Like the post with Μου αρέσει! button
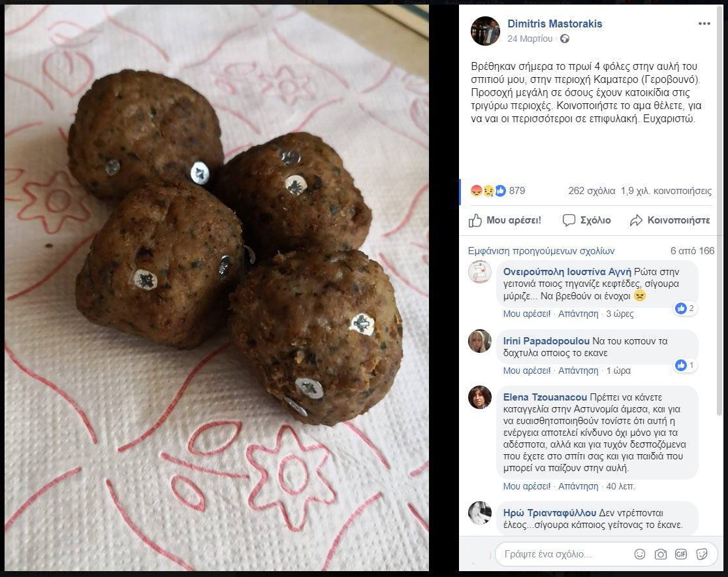 505,220
